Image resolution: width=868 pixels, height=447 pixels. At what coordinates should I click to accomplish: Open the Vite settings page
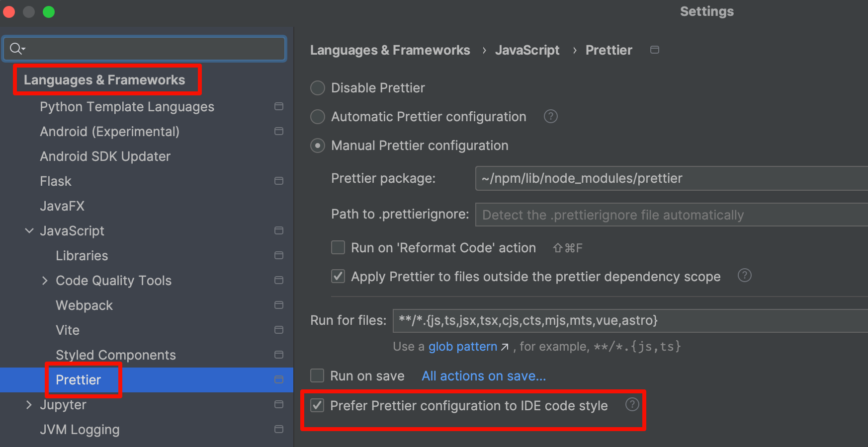click(68, 330)
